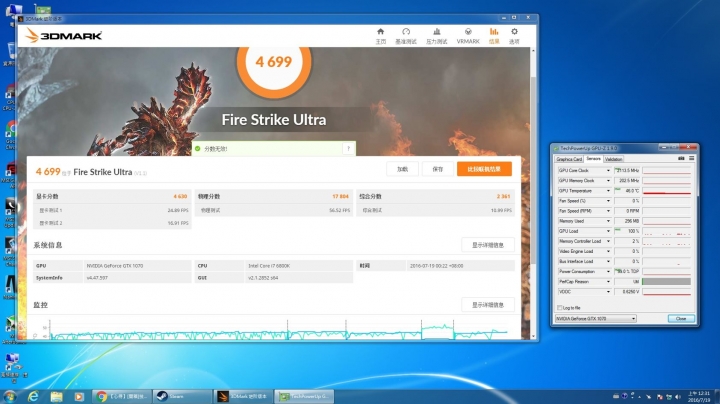Expand the Bus Interface Load sensor dropdown

tap(608, 261)
